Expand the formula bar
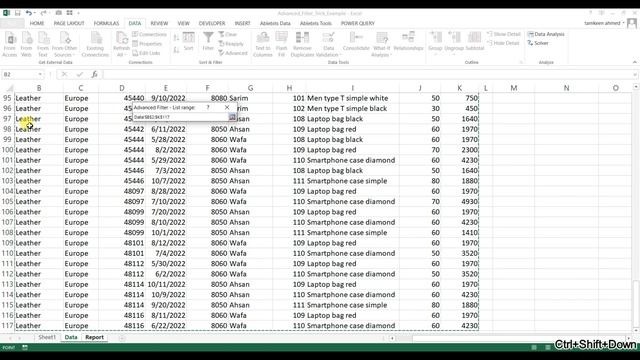 click(x=635, y=74)
